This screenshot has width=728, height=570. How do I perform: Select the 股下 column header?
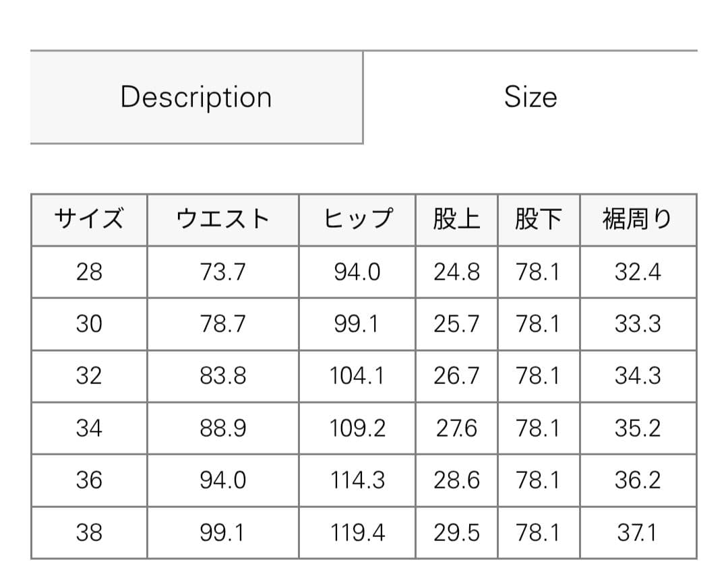click(x=539, y=218)
